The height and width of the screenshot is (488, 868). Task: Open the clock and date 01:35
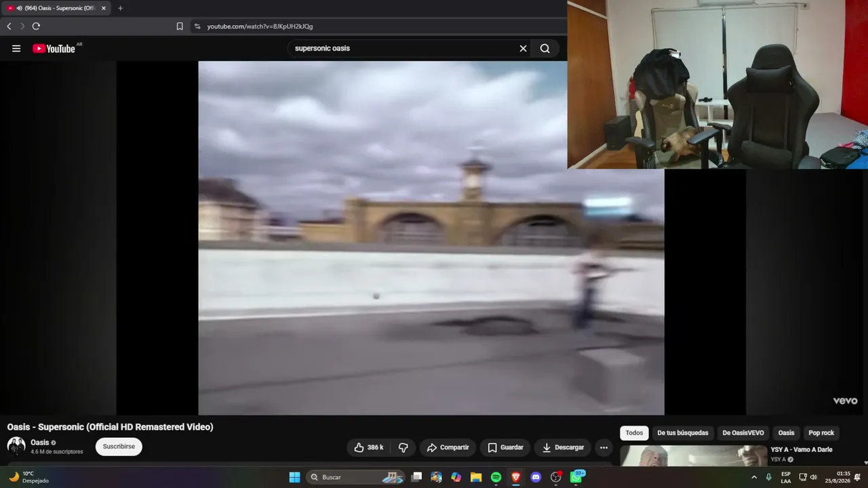pyautogui.click(x=837, y=477)
